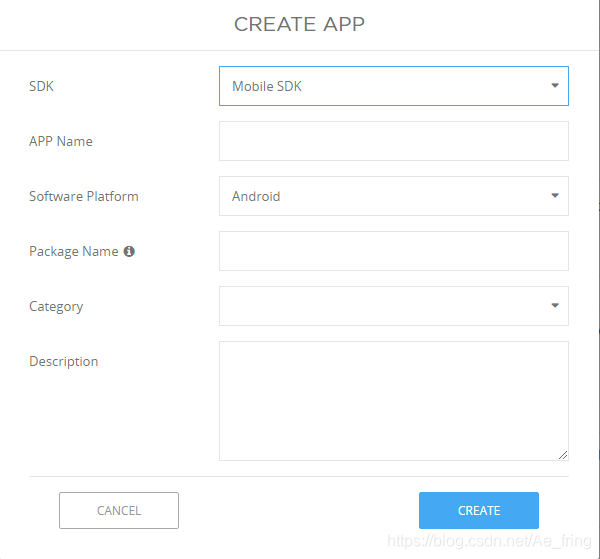Click the Package Name input field
600x559 pixels.
394,251
